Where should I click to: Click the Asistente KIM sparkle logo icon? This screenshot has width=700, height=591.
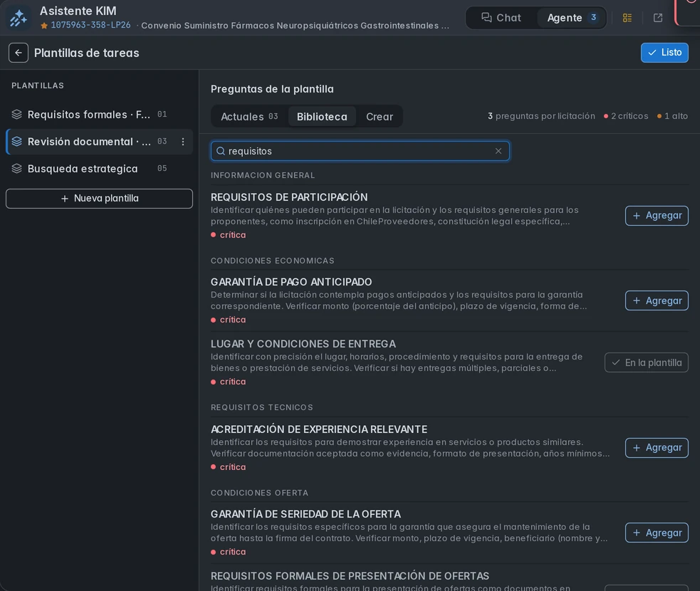coord(19,18)
